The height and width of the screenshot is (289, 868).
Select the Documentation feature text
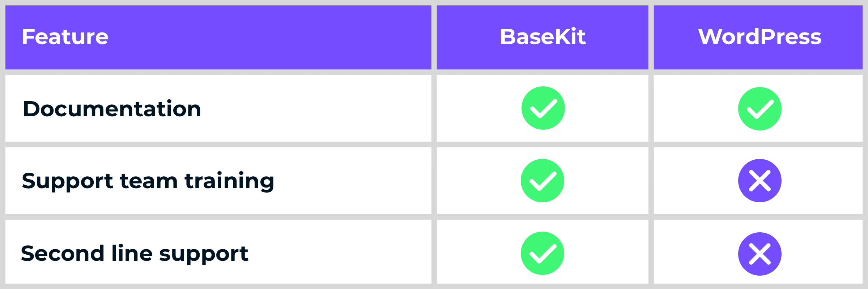tap(112, 109)
